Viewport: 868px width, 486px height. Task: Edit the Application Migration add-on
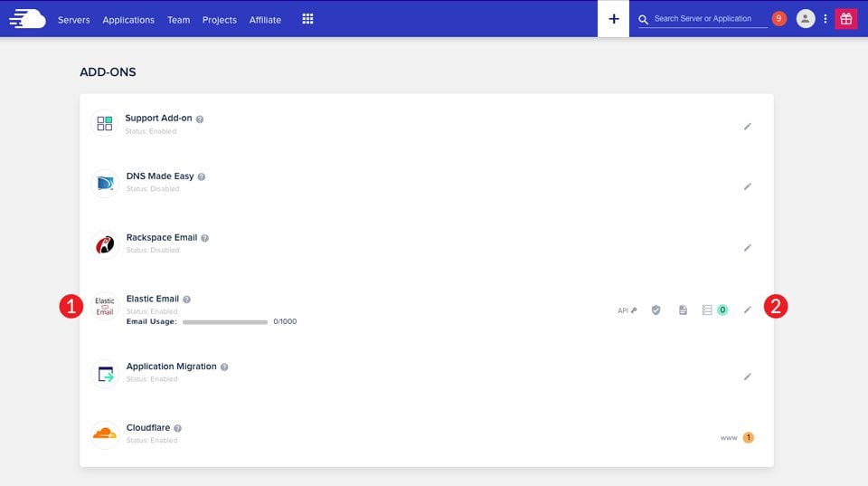coord(748,376)
